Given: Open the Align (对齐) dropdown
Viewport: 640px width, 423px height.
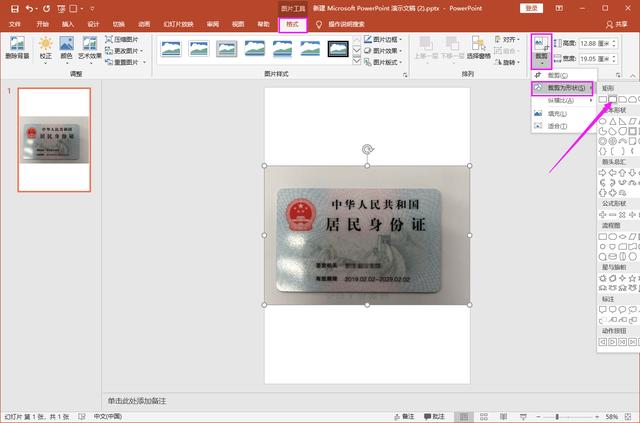Looking at the screenshot, I should point(507,39).
